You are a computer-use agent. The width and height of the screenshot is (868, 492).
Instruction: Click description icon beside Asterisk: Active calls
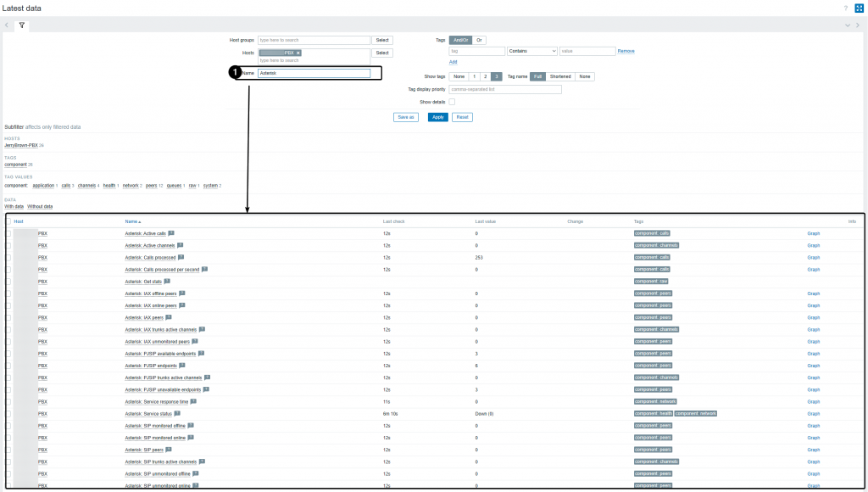(171, 233)
